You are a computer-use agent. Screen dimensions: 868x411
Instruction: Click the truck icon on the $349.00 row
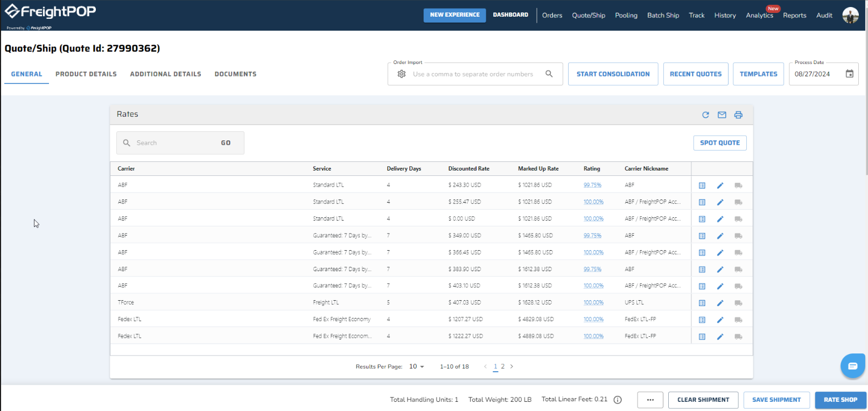tap(738, 236)
